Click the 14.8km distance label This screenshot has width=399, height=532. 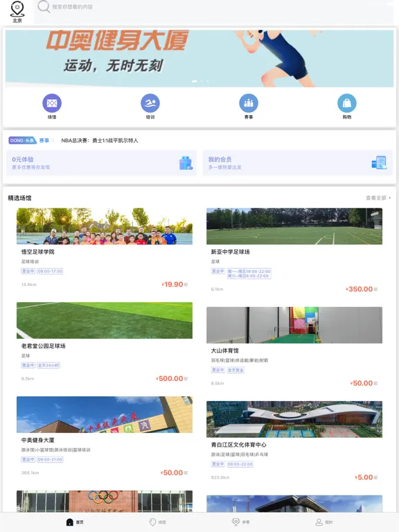(29, 285)
